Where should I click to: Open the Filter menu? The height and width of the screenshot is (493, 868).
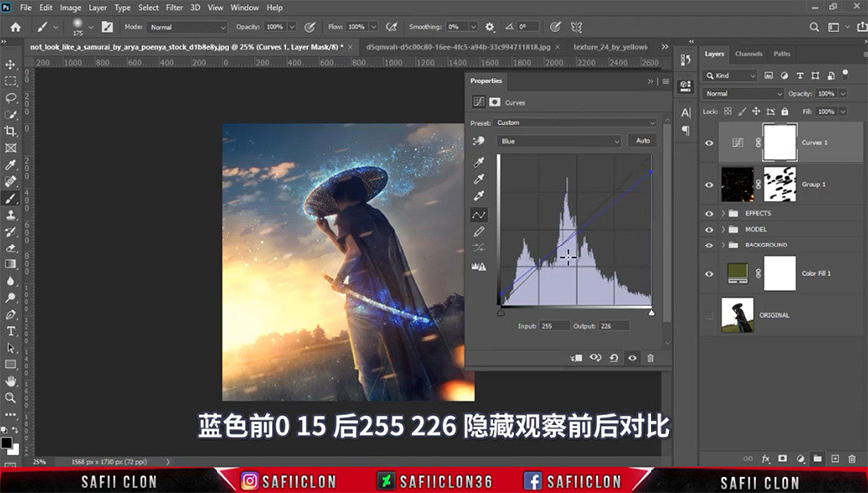point(174,7)
